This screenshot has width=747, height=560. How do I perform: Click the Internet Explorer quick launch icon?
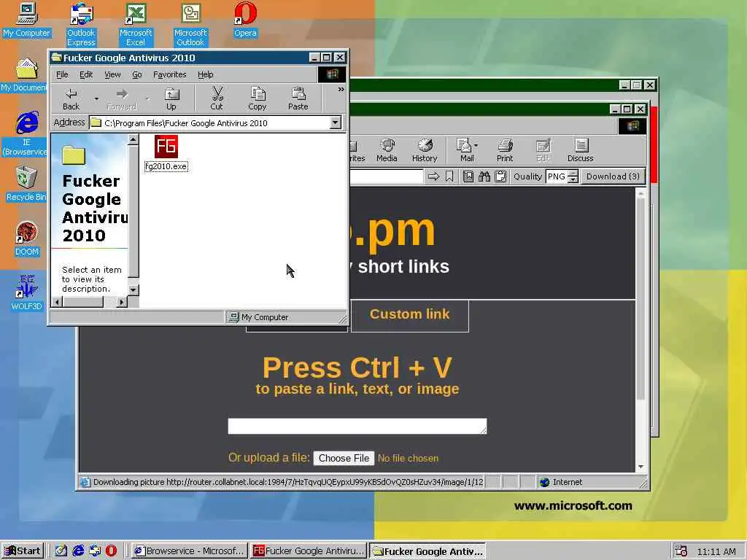[x=78, y=551]
